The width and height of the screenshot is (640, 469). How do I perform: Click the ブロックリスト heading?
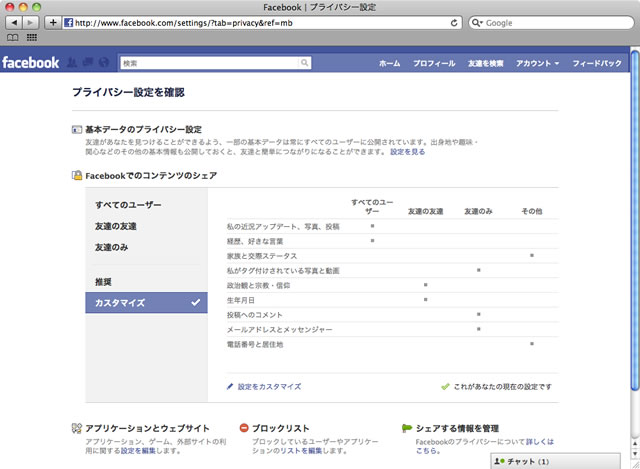point(280,428)
